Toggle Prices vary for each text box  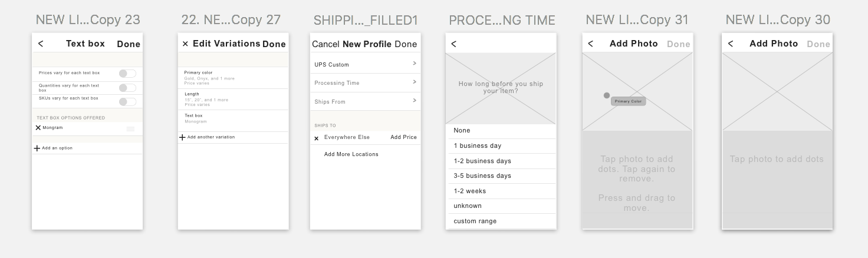(127, 74)
